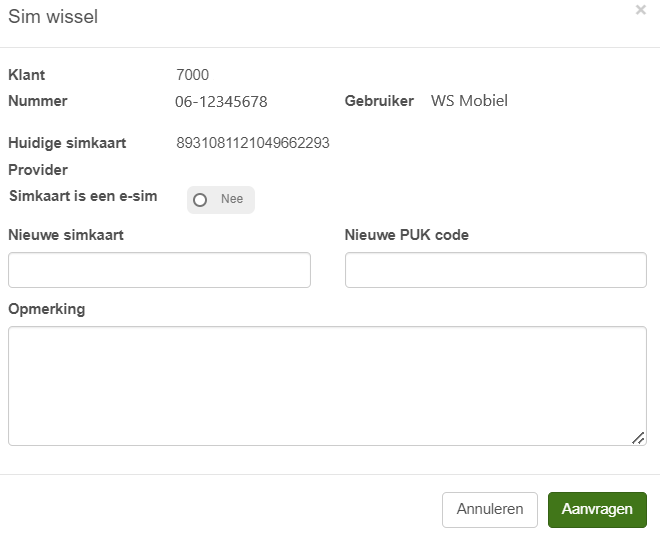Focus the Nieuwe simkaart input field
The height and width of the screenshot is (541, 660).
[x=159, y=270]
